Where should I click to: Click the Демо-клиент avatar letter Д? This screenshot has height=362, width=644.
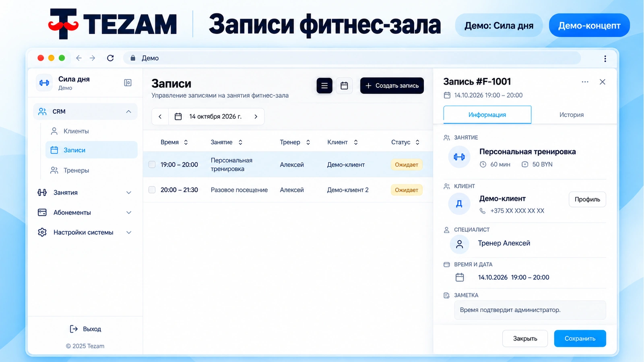459,204
